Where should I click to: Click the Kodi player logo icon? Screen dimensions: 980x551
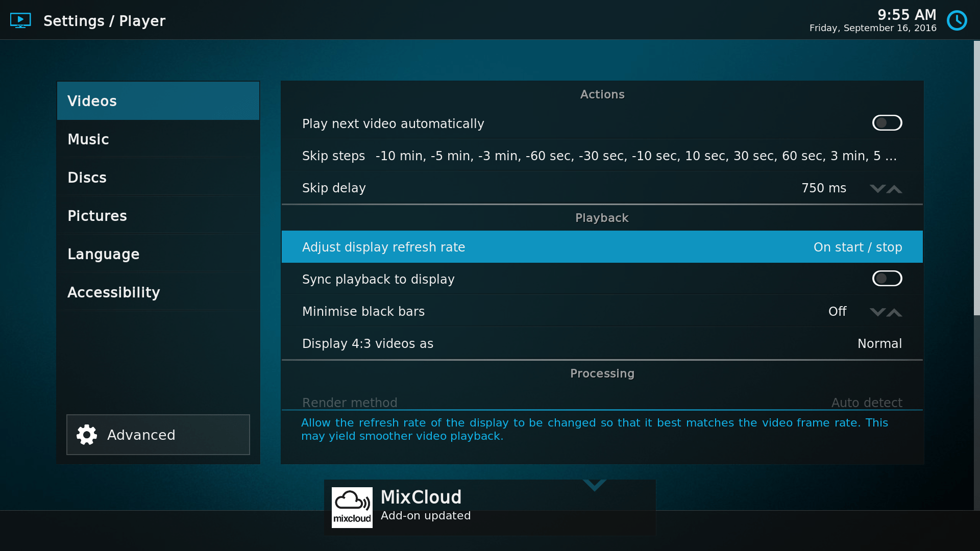tap(20, 20)
